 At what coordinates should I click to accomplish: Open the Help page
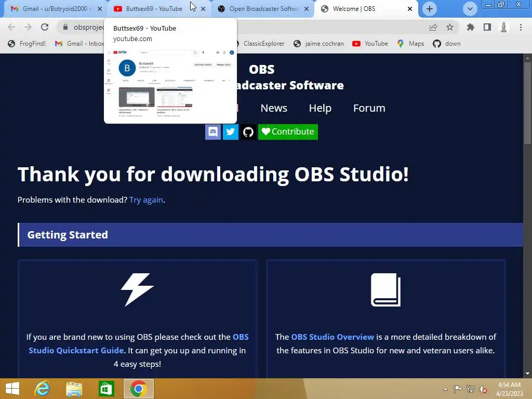click(320, 108)
